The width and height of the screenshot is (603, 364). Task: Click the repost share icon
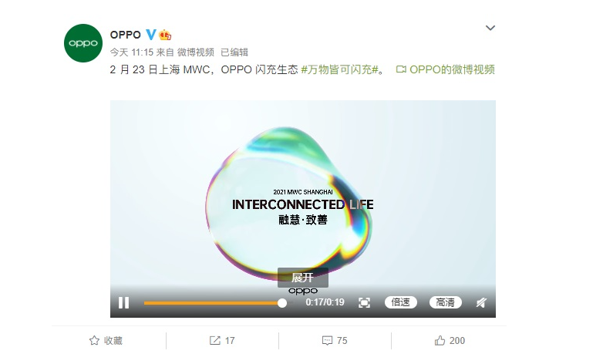[x=214, y=341]
